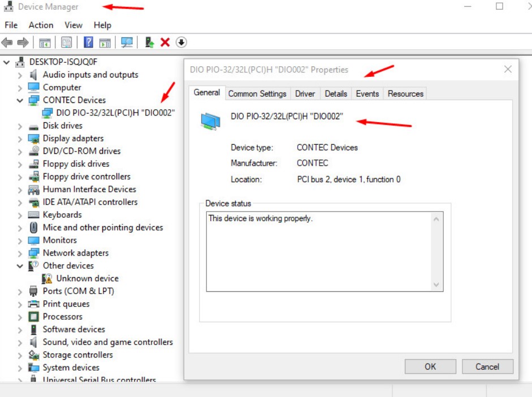
Task: Click the large device icon in Properties dialog
Action: tap(210, 121)
